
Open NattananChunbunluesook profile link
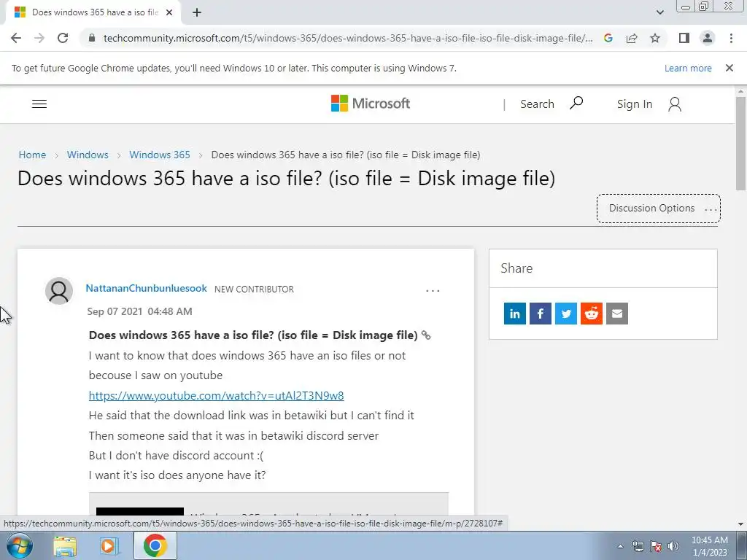(x=146, y=288)
